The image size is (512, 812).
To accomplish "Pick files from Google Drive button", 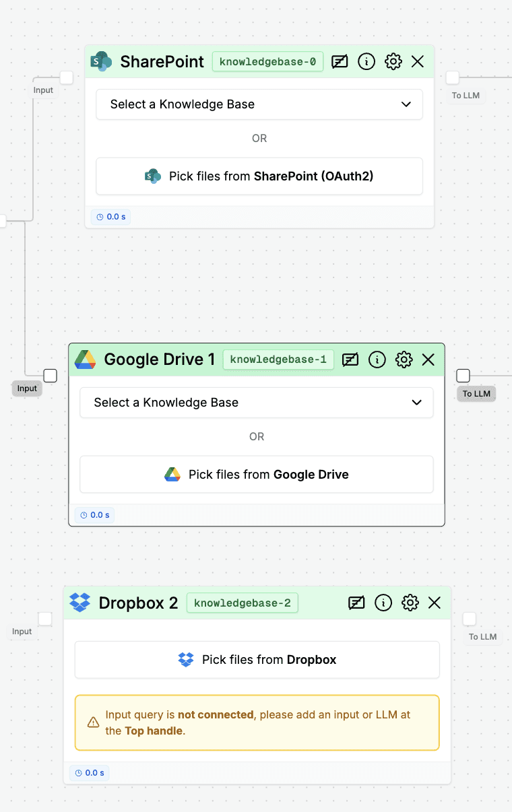I will (x=257, y=475).
